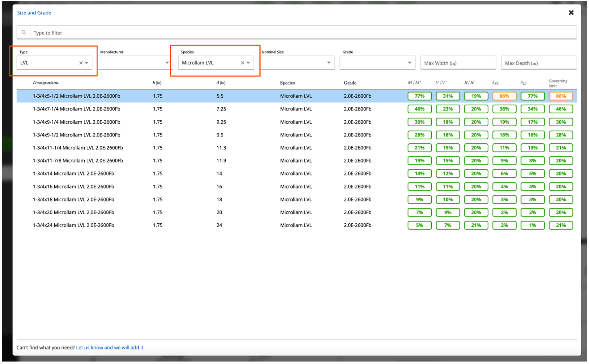
Task: Click the Size and Grade title
Action: (34, 13)
